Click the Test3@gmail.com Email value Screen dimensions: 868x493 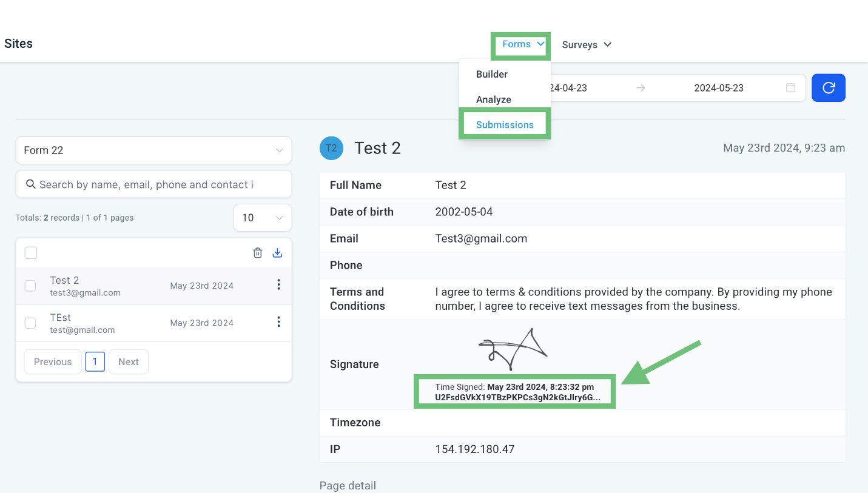[481, 238]
